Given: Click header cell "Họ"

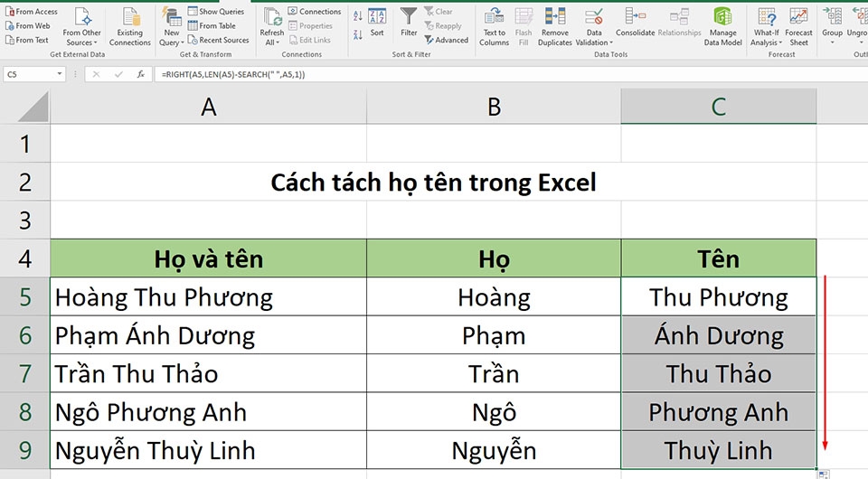Looking at the screenshot, I should [x=494, y=258].
